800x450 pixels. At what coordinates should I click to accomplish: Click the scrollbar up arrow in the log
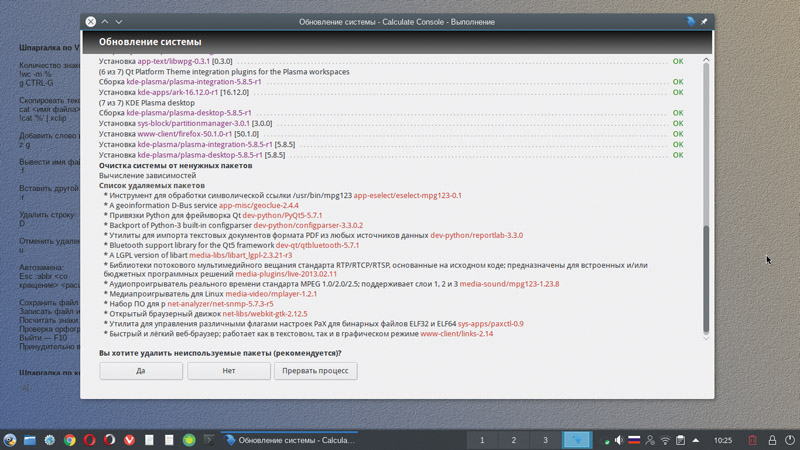pos(706,60)
